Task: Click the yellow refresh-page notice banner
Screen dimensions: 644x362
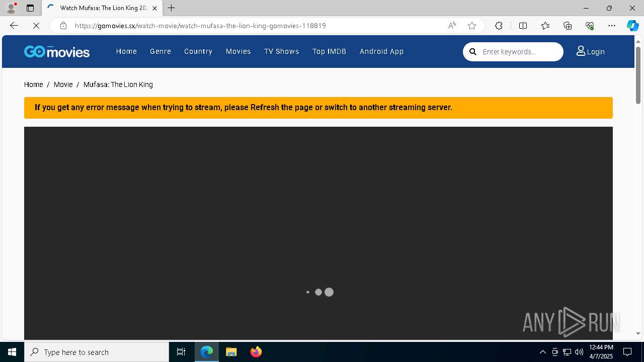Action: coord(318,108)
